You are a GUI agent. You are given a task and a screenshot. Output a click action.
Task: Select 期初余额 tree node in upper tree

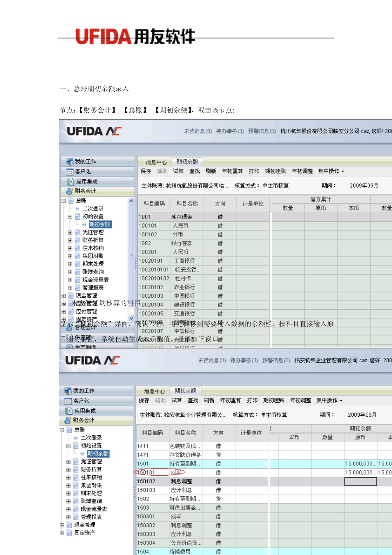click(100, 224)
